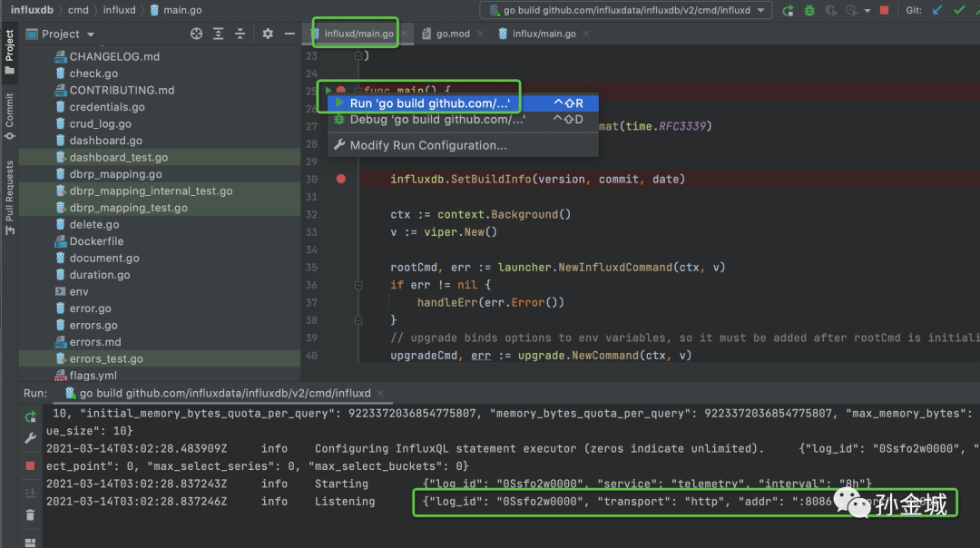The height and width of the screenshot is (548, 980).
Task: Toggle the breakpoint beside func main
Action: pos(341,91)
